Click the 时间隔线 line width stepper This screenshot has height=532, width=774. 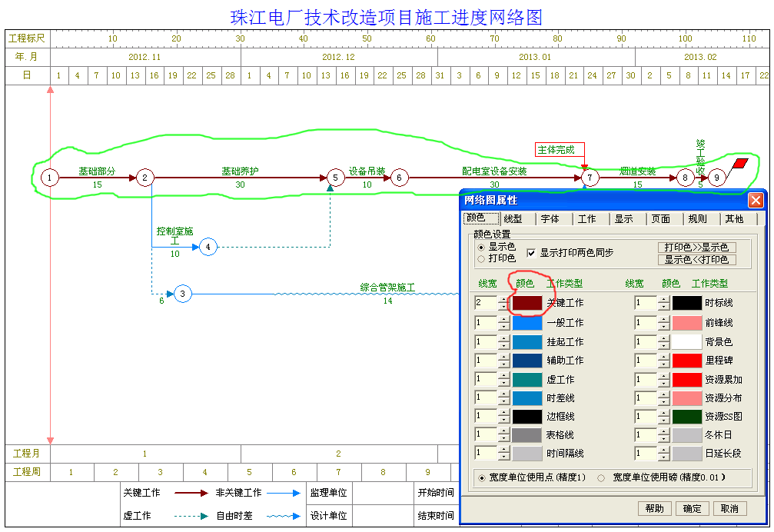click(x=503, y=453)
